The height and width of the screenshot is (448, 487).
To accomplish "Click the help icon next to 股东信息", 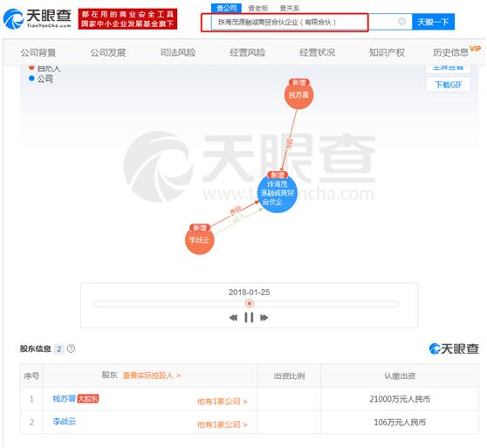I will 71,348.
